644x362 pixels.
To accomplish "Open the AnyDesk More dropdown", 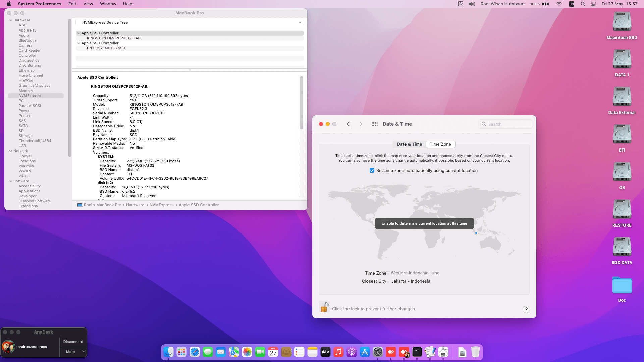I will point(73,352).
